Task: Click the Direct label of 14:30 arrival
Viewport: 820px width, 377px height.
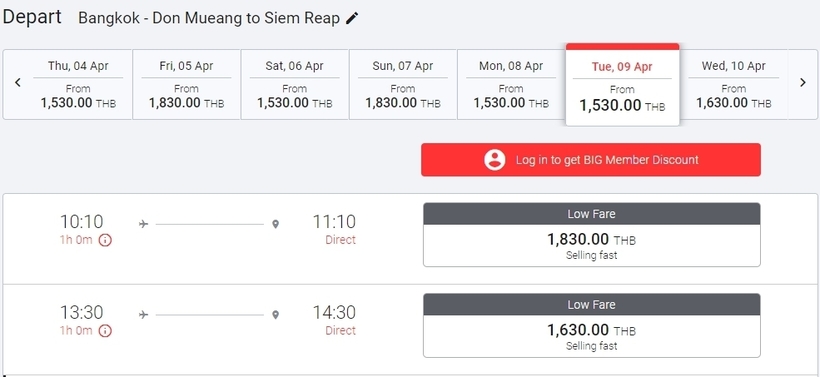Action: tap(340, 331)
